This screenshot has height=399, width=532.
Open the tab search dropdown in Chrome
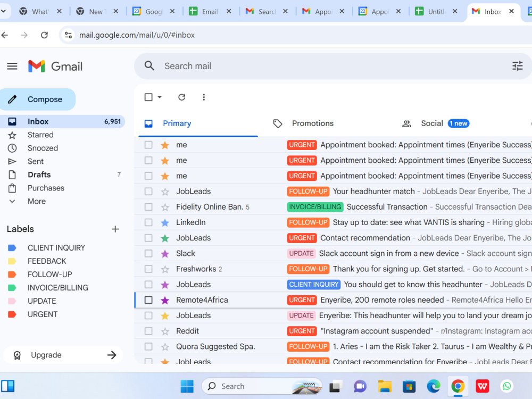point(4,11)
